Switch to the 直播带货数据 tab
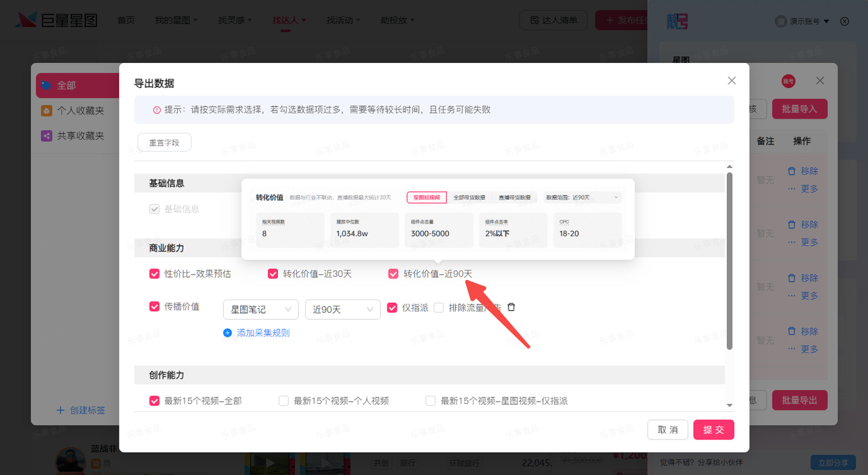Image resolution: width=868 pixels, height=475 pixels. coord(514,197)
